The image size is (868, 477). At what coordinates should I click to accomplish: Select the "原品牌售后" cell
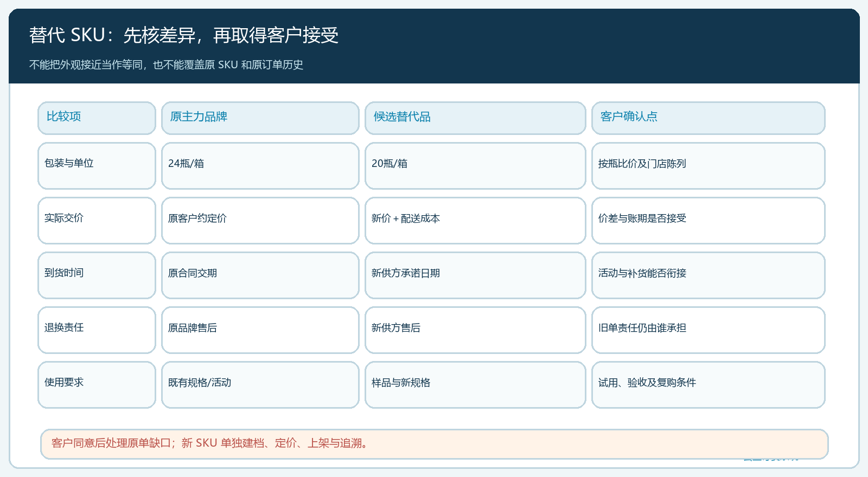click(260, 330)
